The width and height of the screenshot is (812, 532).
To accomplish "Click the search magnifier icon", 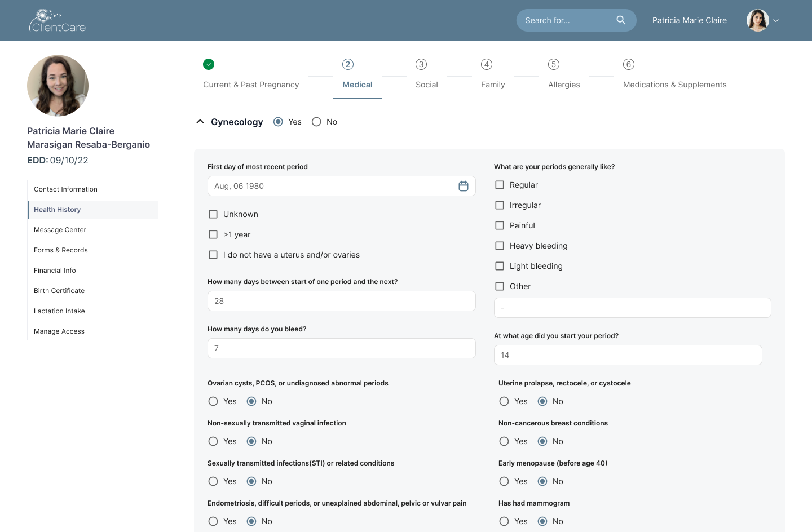I will (621, 20).
